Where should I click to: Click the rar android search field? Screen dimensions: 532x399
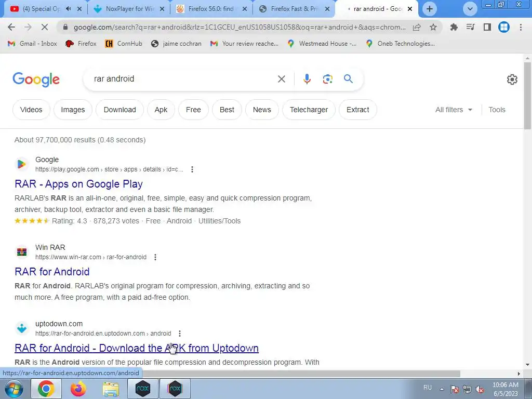point(183,79)
